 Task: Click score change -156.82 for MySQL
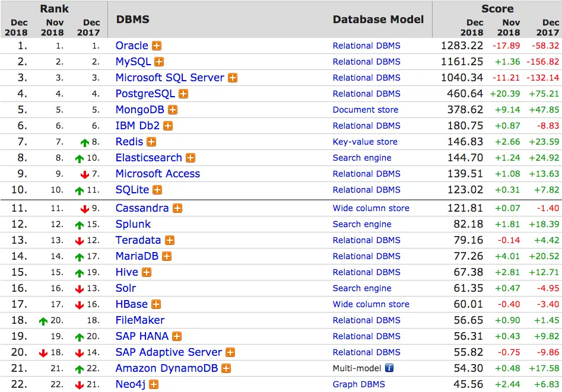click(542, 62)
